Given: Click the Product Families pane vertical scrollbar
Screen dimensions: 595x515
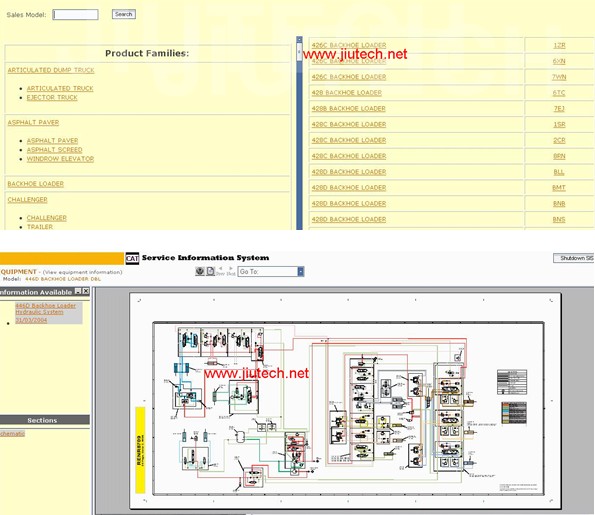Looking at the screenshot, I should click(x=299, y=133).
